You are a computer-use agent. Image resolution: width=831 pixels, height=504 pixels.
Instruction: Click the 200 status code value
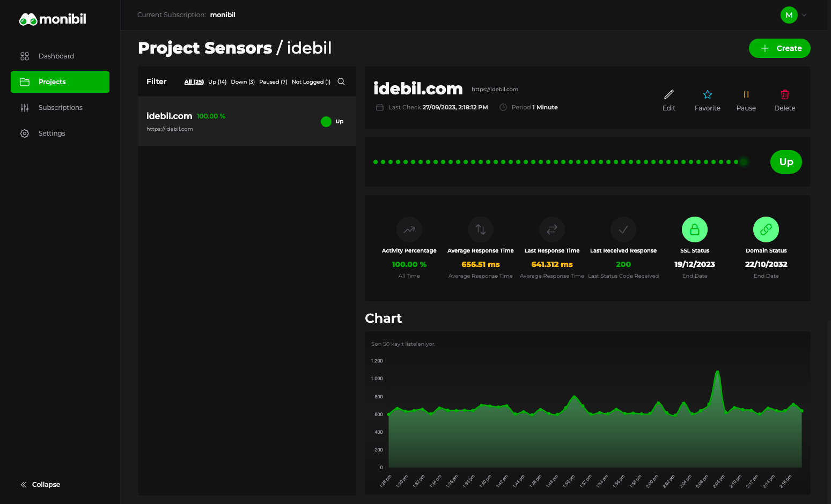click(x=623, y=264)
